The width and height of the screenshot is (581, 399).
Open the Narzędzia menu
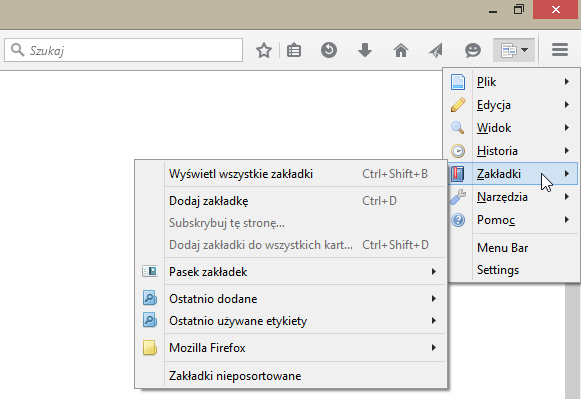(513, 197)
